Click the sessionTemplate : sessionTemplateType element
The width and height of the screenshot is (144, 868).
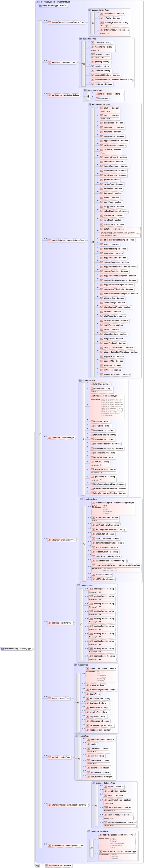click(112, 80)
